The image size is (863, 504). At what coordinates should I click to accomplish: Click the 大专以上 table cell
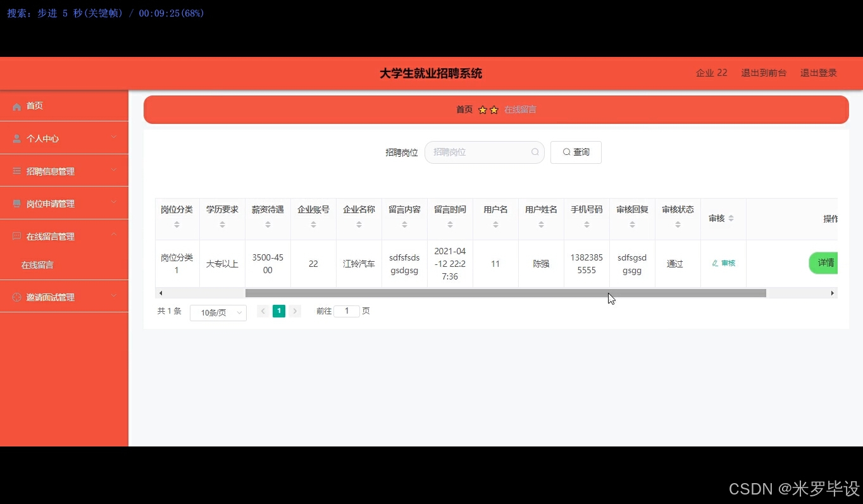coord(222,264)
